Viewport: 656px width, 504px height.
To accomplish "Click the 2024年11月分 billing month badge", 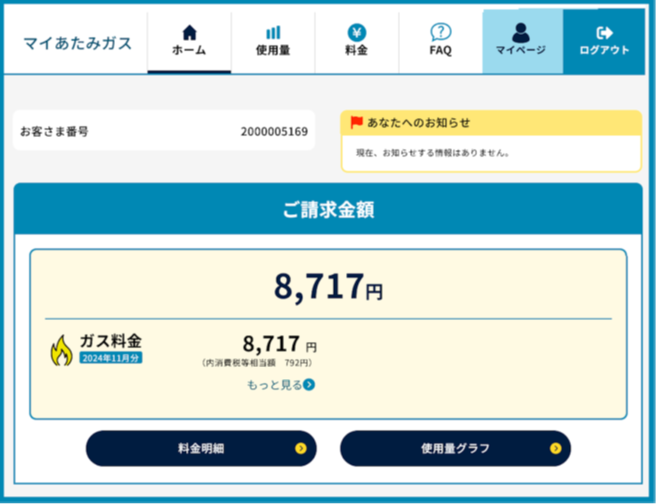I will click(x=111, y=357).
